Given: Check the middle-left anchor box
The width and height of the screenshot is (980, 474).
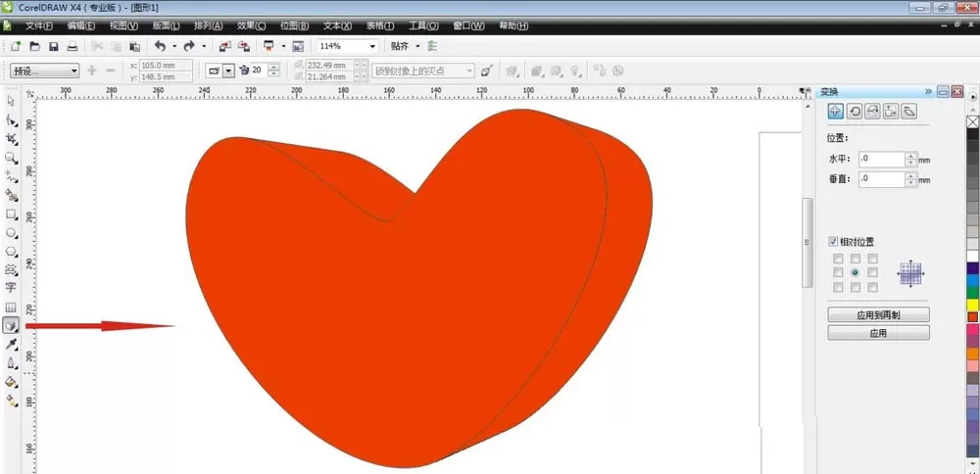Looking at the screenshot, I should tap(838, 272).
